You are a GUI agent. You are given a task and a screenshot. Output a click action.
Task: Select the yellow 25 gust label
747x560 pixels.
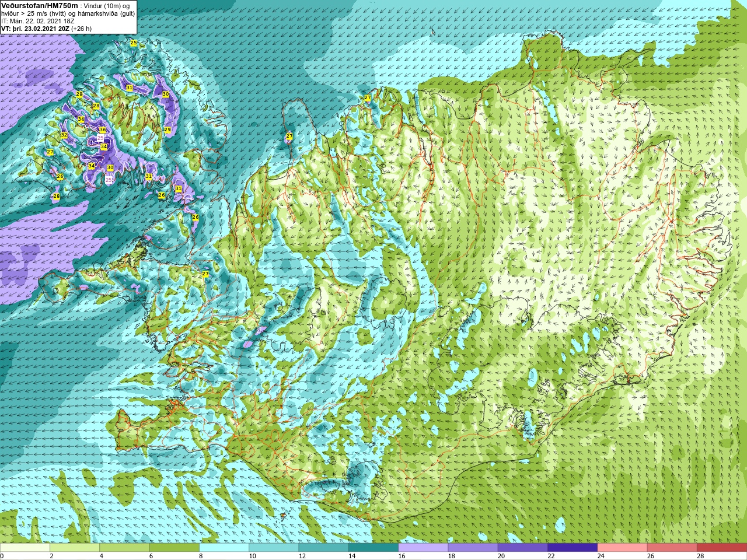coord(134,43)
